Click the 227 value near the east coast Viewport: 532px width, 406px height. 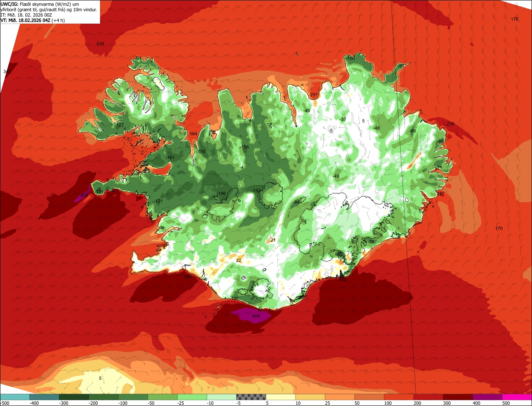pyautogui.click(x=441, y=194)
